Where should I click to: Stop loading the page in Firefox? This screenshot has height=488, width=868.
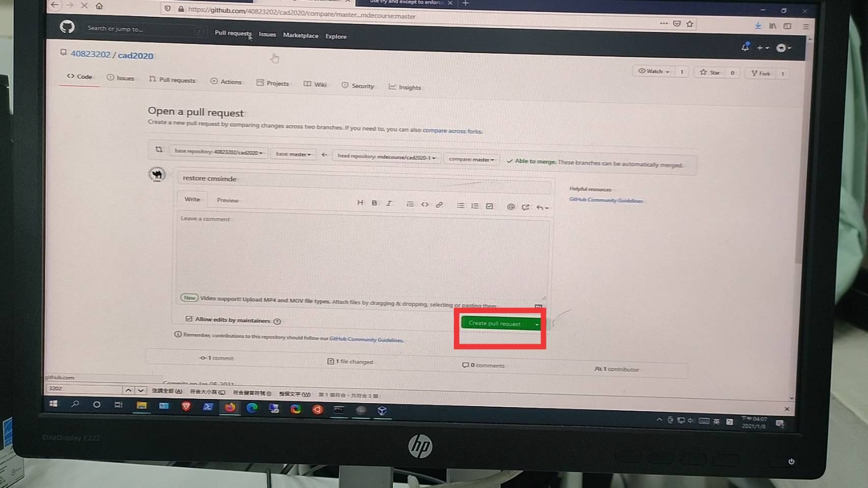point(84,5)
